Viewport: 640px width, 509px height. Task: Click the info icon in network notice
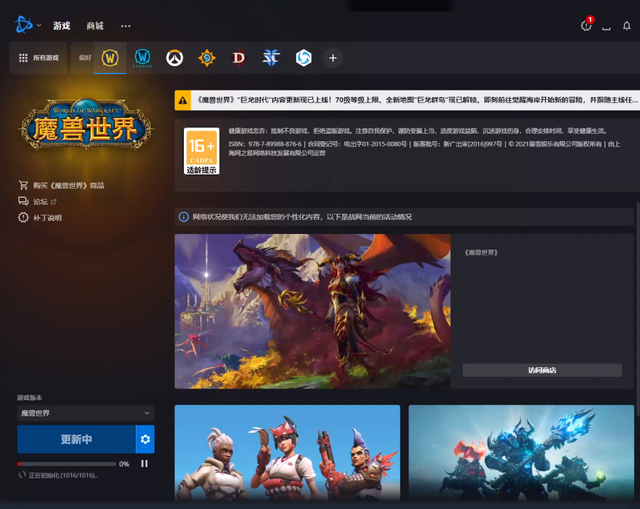point(183,217)
